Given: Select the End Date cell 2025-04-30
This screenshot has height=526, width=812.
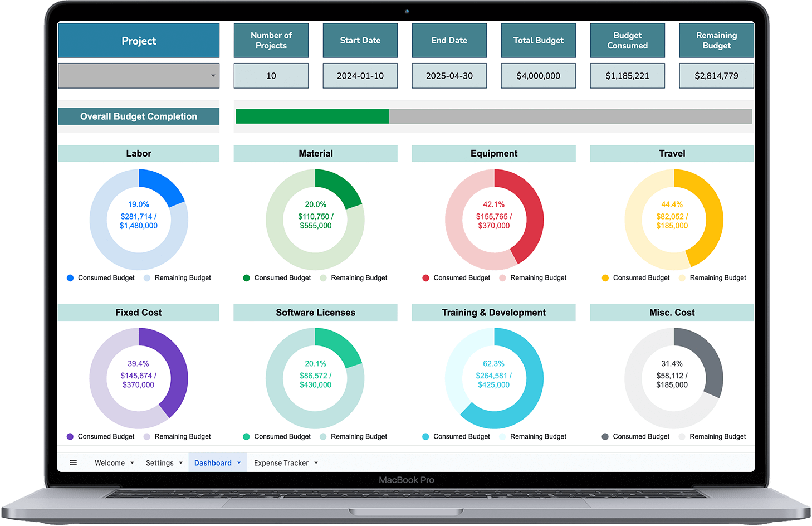Looking at the screenshot, I should 449,76.
